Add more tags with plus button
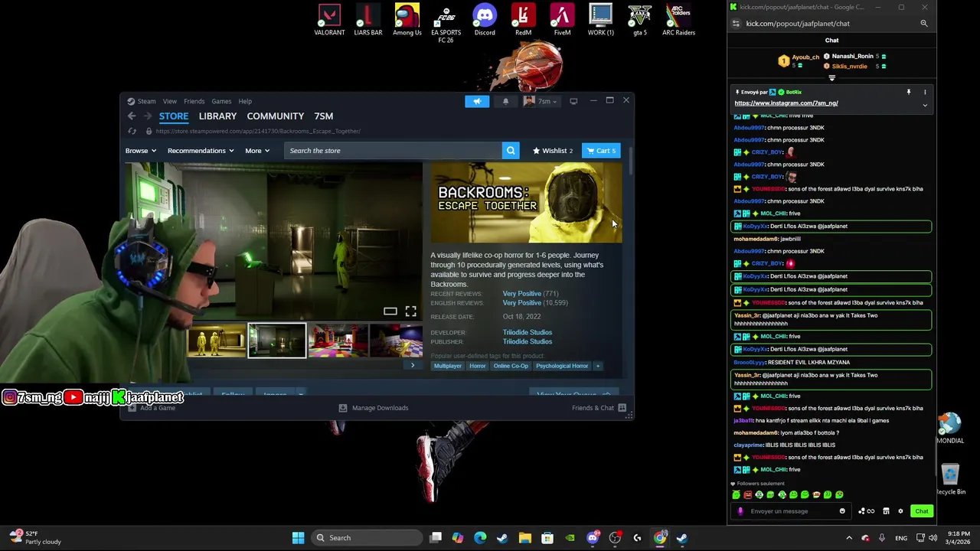The height and width of the screenshot is (551, 980). coord(598,366)
